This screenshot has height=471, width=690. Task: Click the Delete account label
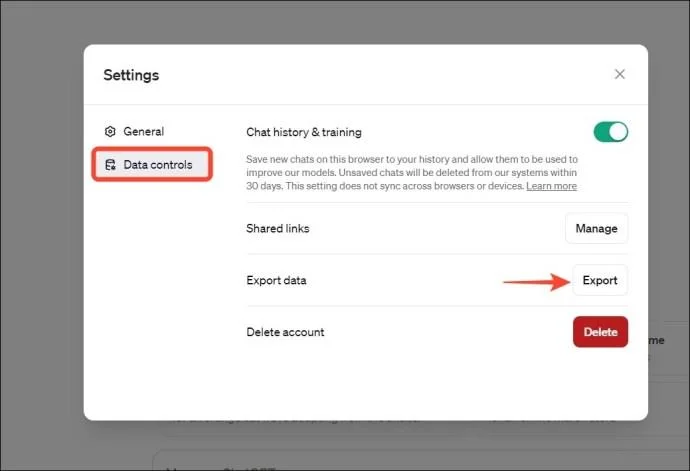coord(285,332)
